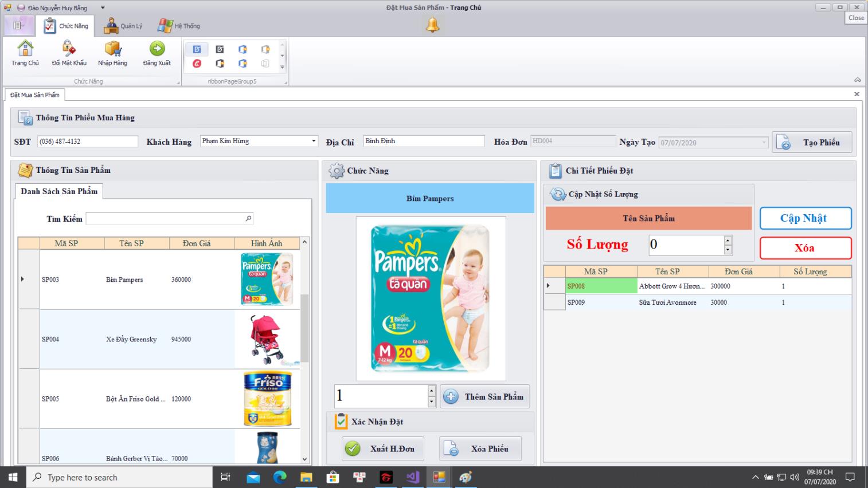Screen dimensions: 868x488
Task: Decrease the add-product quantity spinner
Action: 432,402
